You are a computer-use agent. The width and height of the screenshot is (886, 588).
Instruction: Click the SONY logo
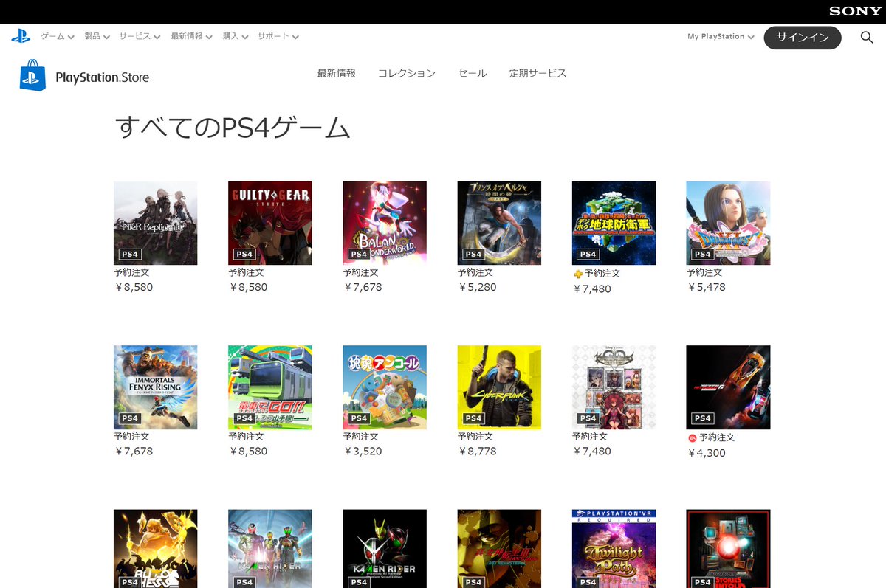[855, 11]
